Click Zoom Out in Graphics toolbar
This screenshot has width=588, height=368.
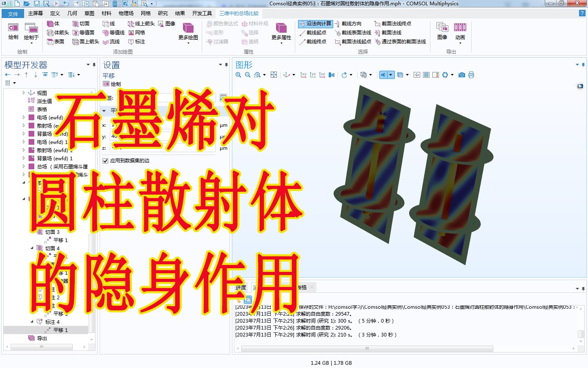247,75
